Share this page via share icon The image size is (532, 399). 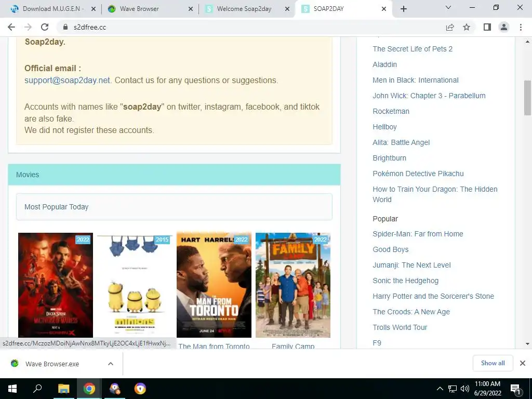point(450,27)
